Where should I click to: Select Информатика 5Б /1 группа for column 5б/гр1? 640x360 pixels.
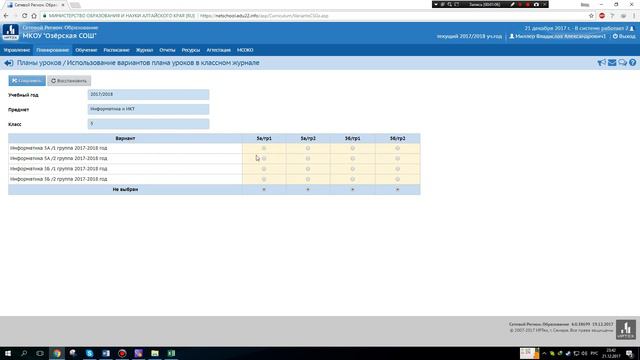pos(353,169)
